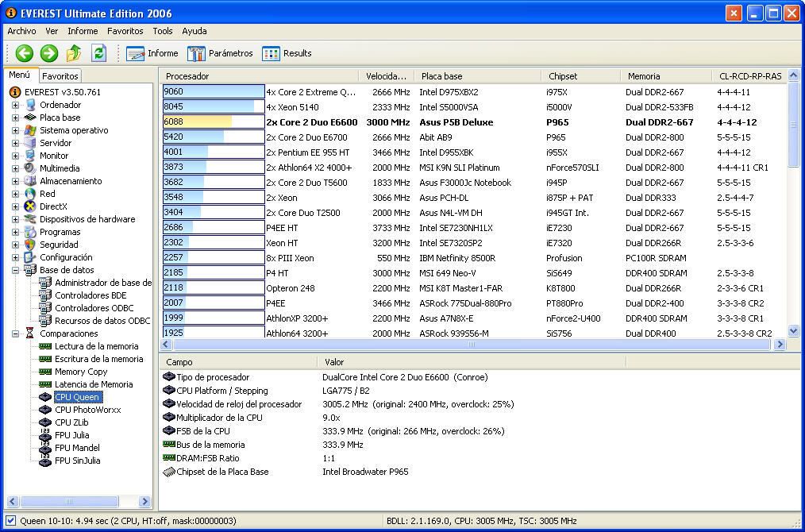Open the Parámetros toolbar button
This screenshot has width=805, height=532.
click(x=220, y=53)
